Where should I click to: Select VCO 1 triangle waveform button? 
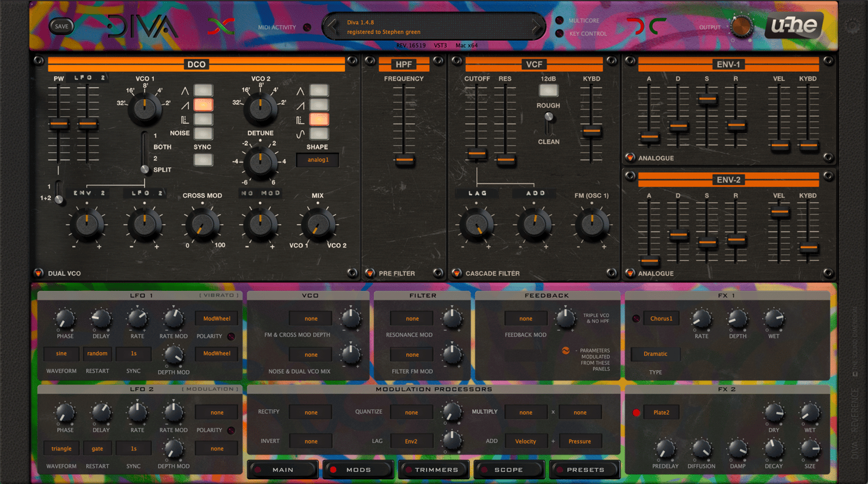[x=203, y=90]
